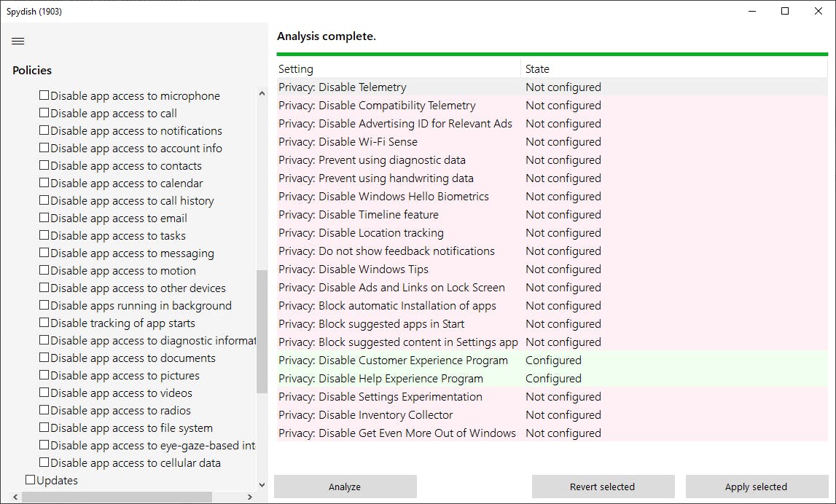836x504 pixels.
Task: Click the green analysis progress bar
Action: 552,54
